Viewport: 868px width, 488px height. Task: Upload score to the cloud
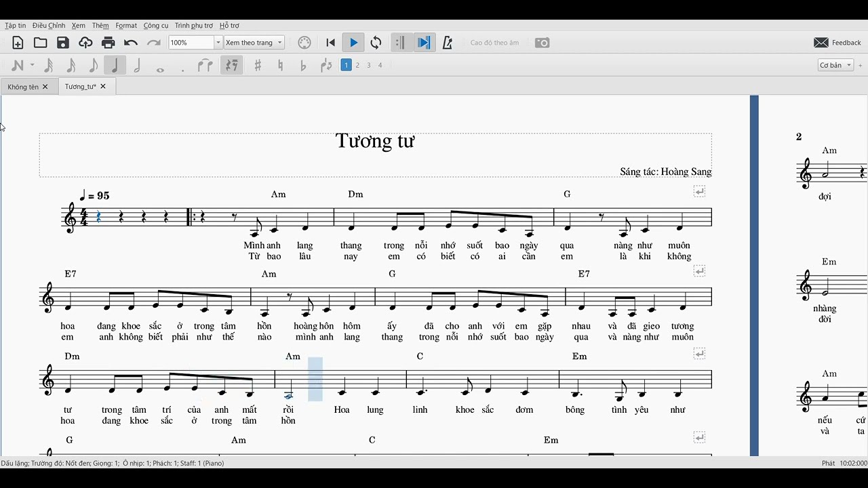[x=85, y=43]
